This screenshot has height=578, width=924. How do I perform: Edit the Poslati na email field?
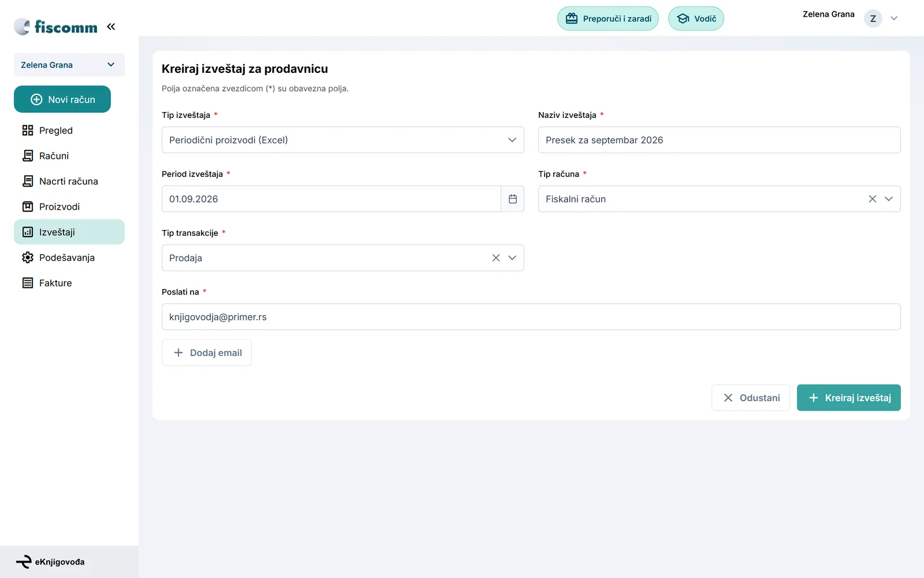[531, 317]
